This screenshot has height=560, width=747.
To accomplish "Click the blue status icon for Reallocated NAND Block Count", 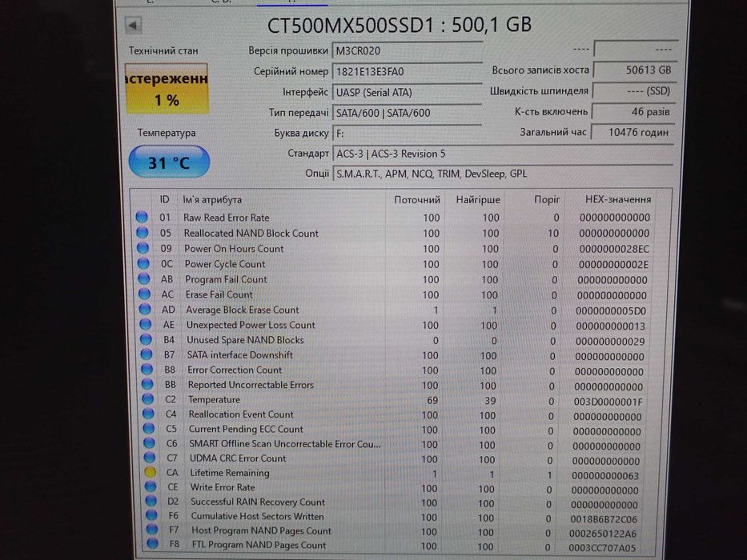I will (143, 232).
